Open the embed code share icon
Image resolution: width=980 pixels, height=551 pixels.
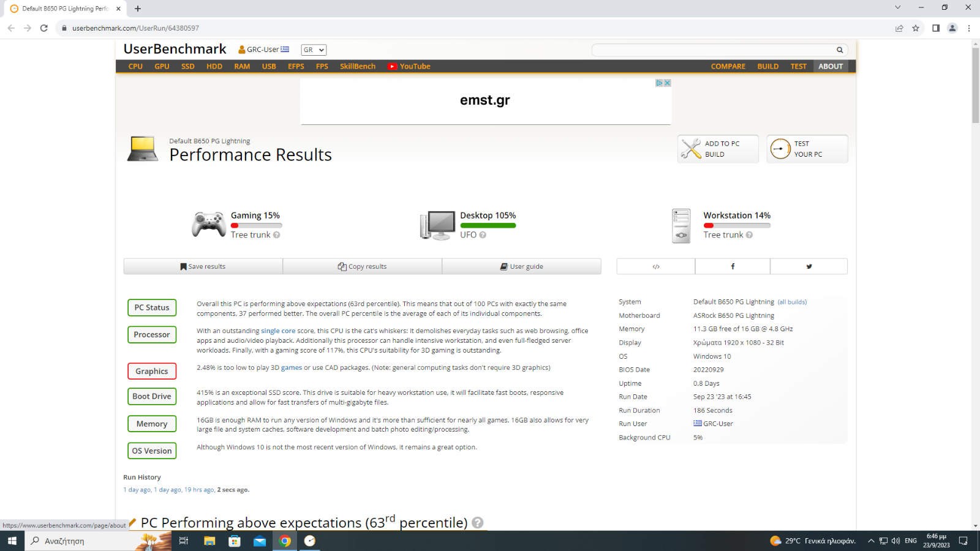(x=656, y=266)
